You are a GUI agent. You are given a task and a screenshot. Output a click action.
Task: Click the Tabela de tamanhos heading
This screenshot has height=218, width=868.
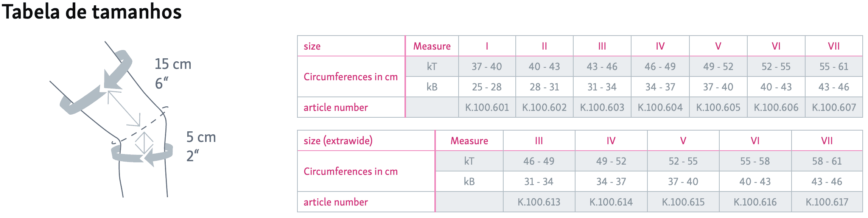pyautogui.click(x=92, y=11)
